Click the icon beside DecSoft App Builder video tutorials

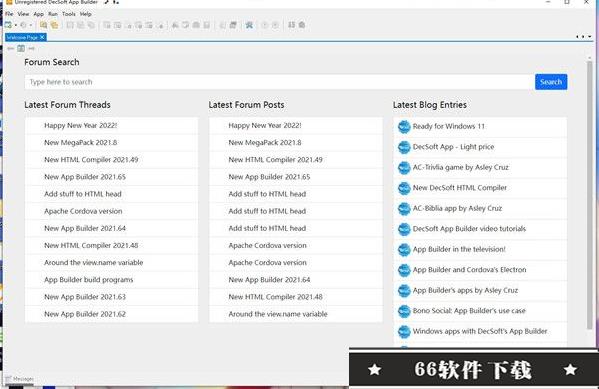[404, 229]
